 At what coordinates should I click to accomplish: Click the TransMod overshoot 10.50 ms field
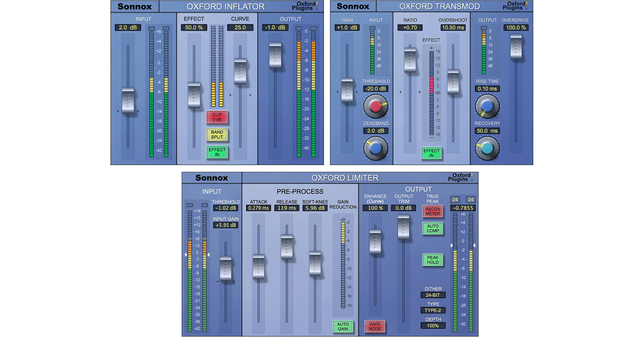pos(453,28)
